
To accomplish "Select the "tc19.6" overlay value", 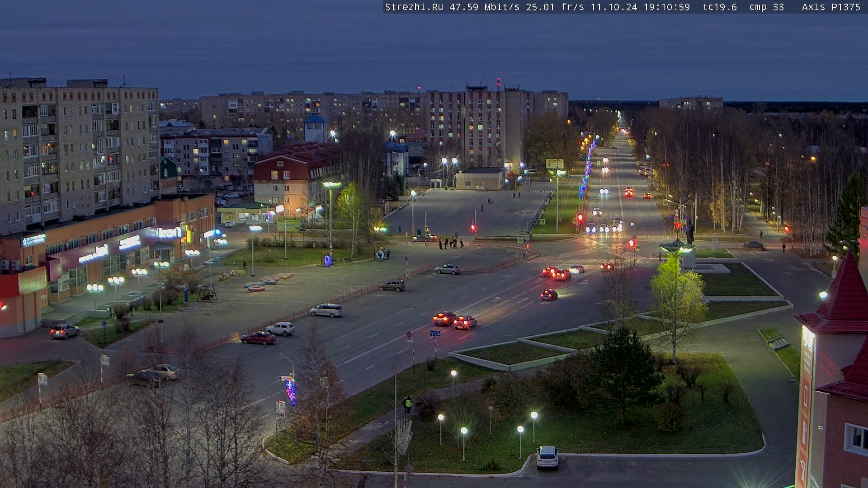I will (720, 7).
